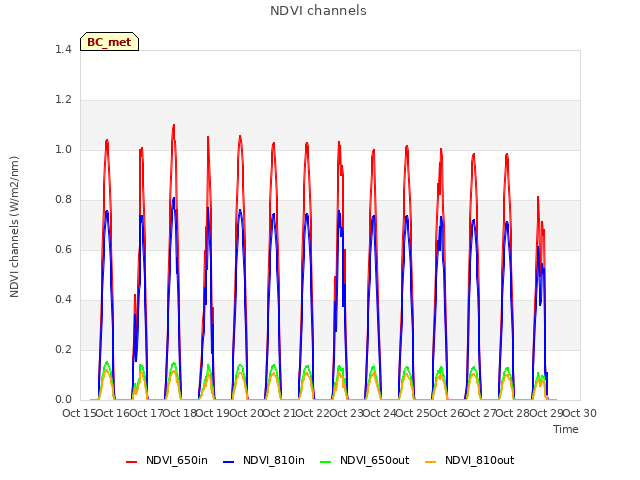Image resolution: width=640 pixels, height=480 pixels.
Task: Click the 1.2 y-axis tick label
Action: click(x=63, y=99)
